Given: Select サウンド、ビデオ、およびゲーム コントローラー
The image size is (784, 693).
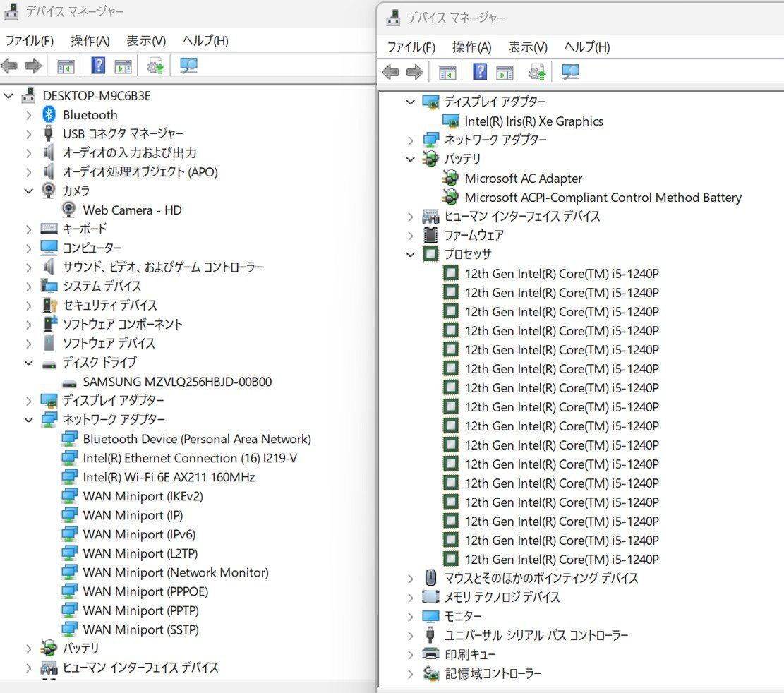Looking at the screenshot, I should pos(162,267).
